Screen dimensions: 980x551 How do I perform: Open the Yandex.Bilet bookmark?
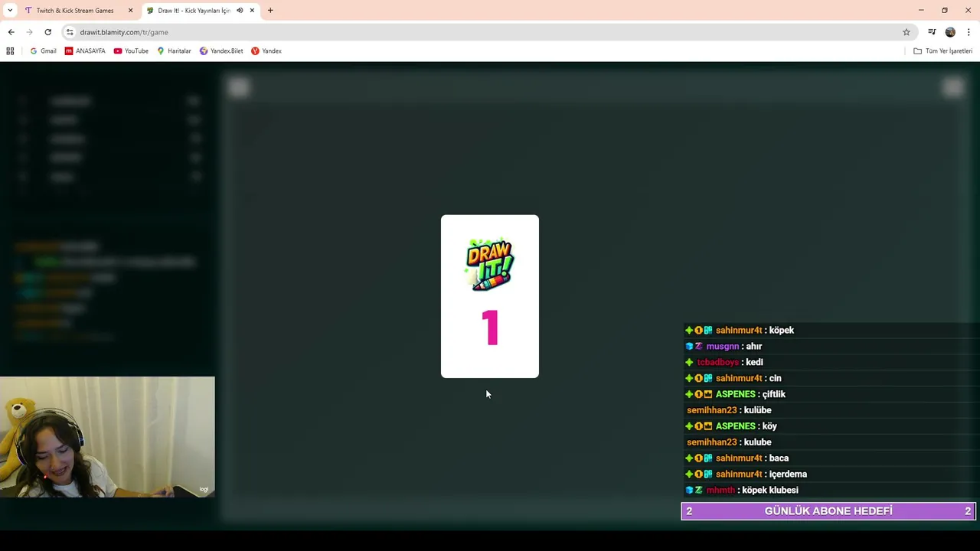[221, 51]
